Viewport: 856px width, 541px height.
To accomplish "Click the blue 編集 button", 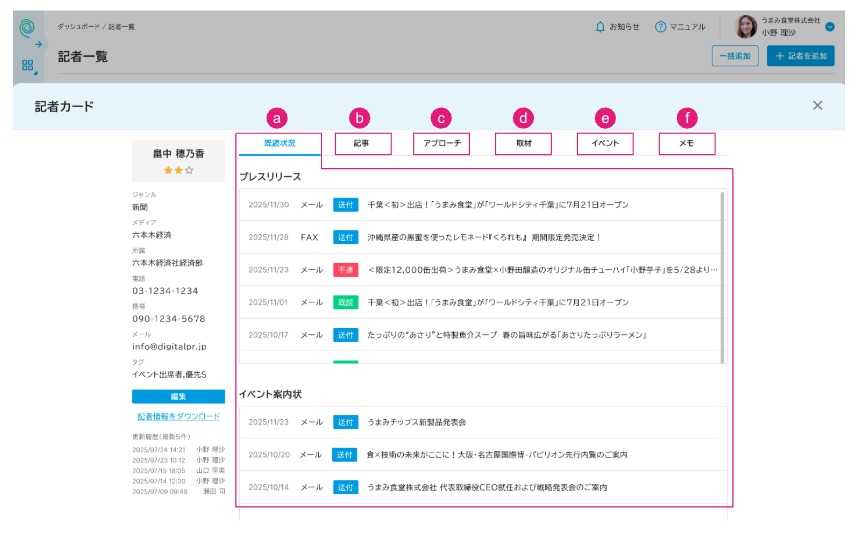I will (178, 396).
